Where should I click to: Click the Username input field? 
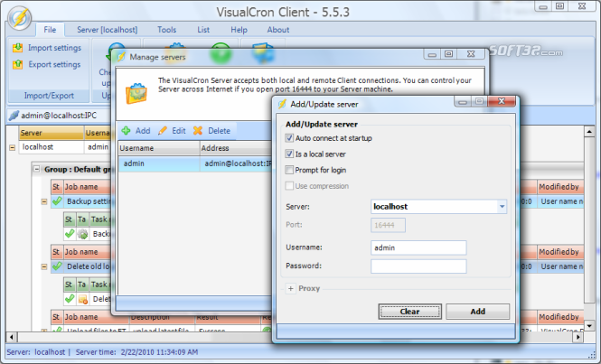(418, 247)
